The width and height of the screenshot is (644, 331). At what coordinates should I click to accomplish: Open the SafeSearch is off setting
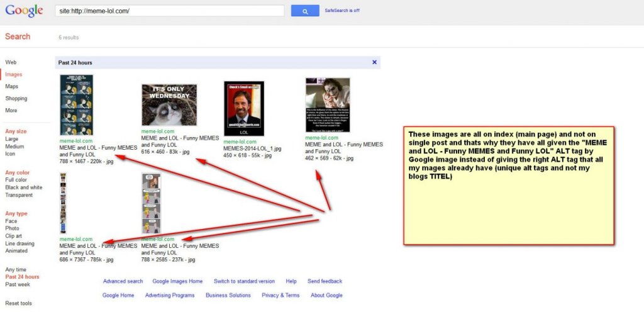pos(341,11)
